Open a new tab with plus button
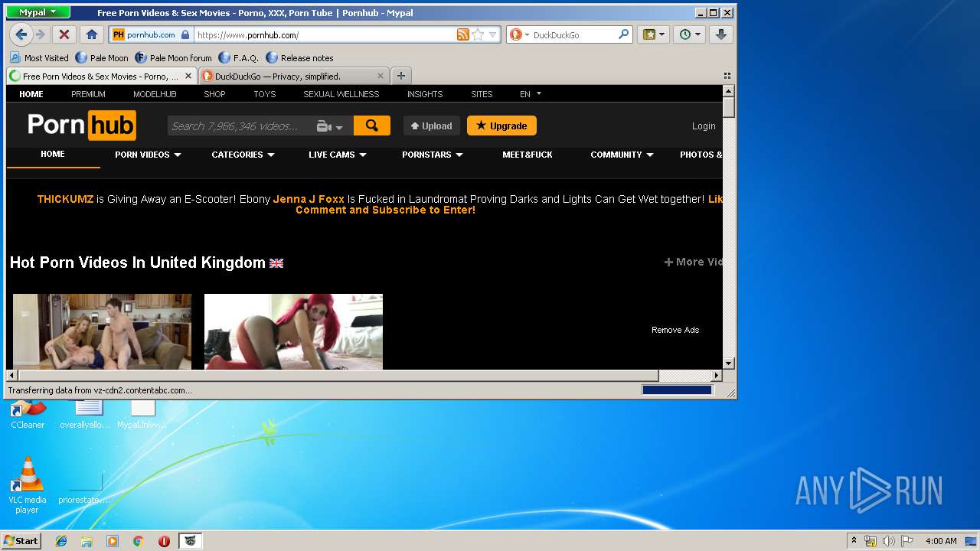 [400, 76]
